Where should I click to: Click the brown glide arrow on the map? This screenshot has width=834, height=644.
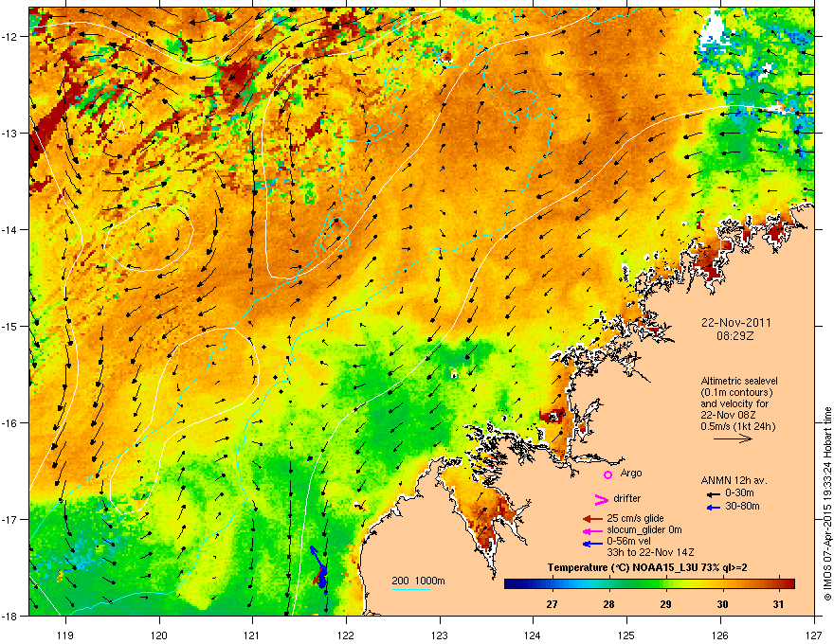coord(319,577)
